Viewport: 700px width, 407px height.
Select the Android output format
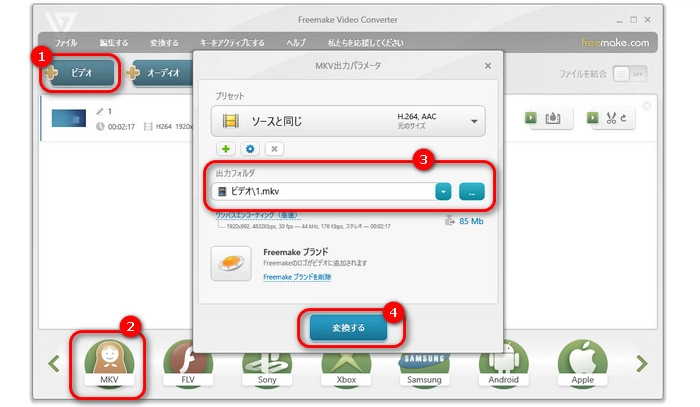(x=504, y=364)
